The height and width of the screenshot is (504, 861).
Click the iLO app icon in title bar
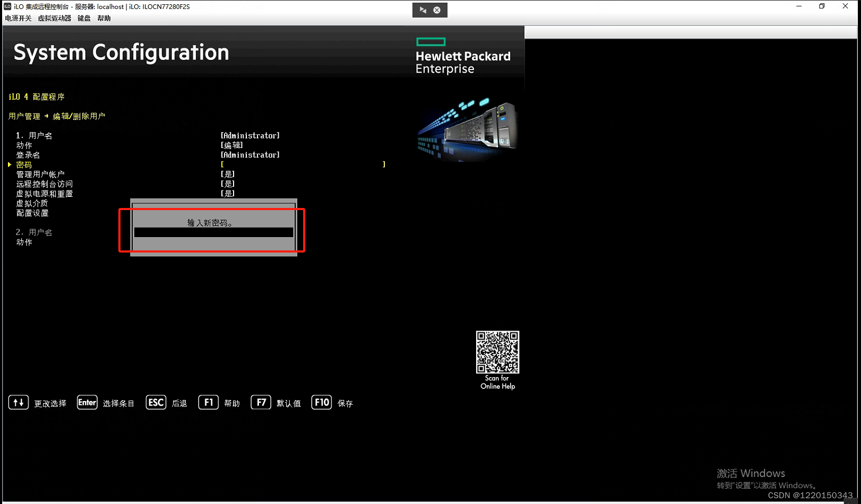point(7,6)
